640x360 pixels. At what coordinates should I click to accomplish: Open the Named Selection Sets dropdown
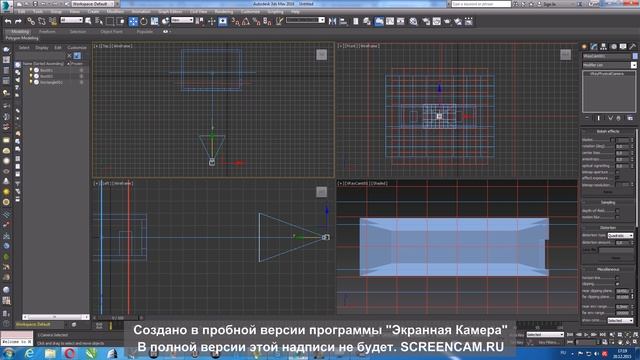coord(305,20)
